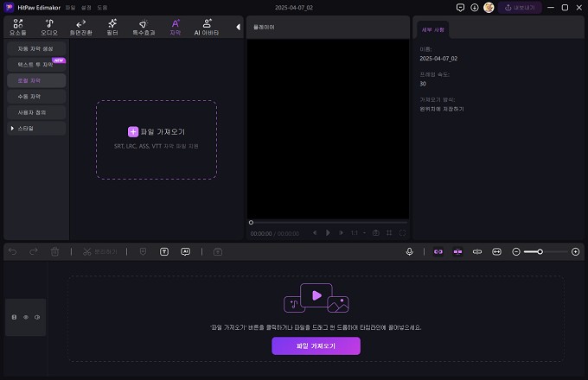Screen dimensions: 588x380
Task: Click the HitPaw Edimakor logo icon
Action: coord(9,7)
